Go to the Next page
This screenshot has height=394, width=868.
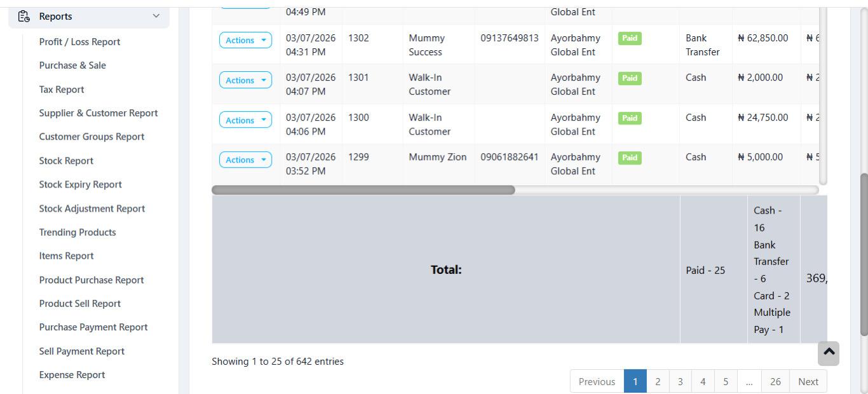click(x=808, y=381)
